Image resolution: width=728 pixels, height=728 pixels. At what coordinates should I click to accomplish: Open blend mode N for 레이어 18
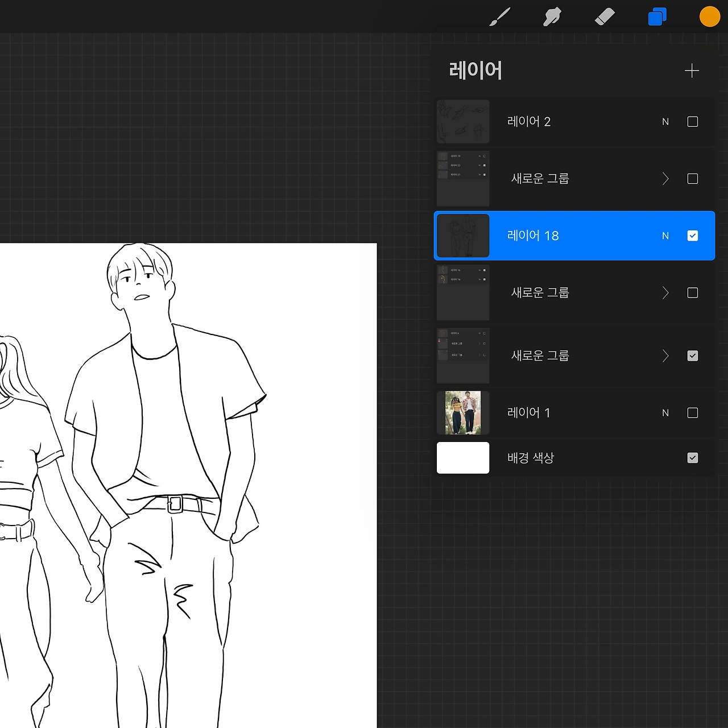[665, 236]
